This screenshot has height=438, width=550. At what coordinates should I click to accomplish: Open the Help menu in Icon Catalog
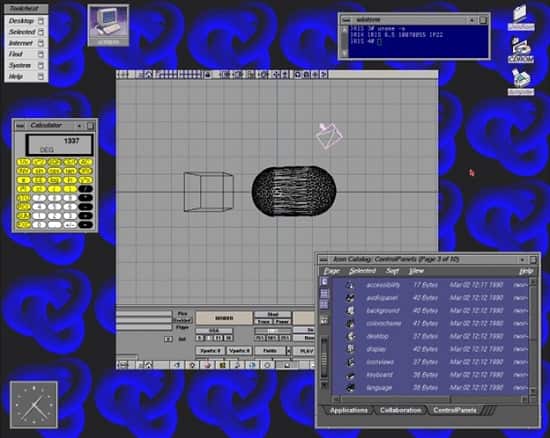point(526,271)
